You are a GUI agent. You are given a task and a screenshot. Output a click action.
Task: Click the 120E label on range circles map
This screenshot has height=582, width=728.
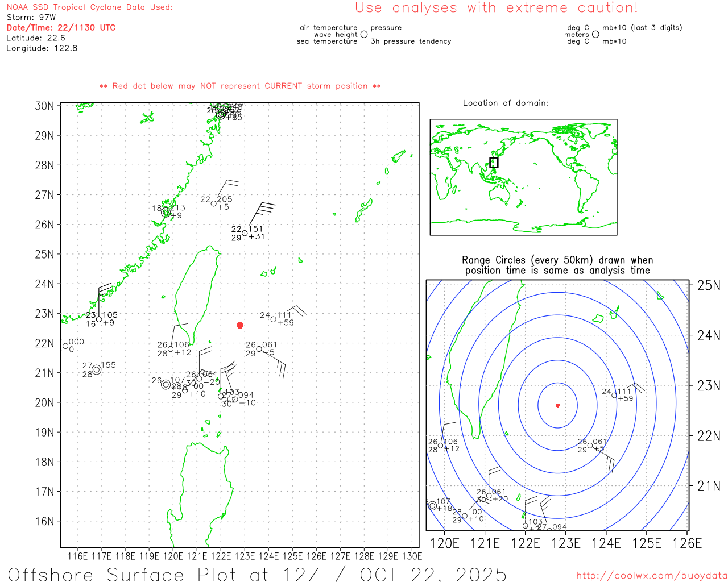click(x=445, y=543)
